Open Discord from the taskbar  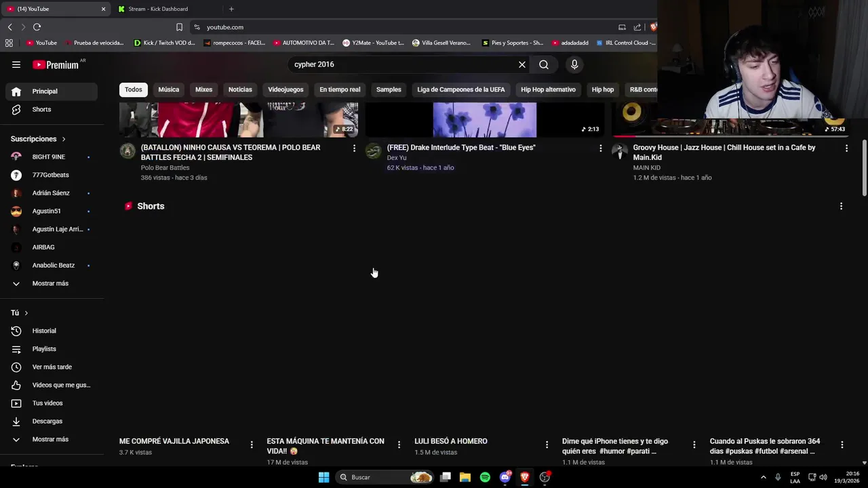[505, 477]
